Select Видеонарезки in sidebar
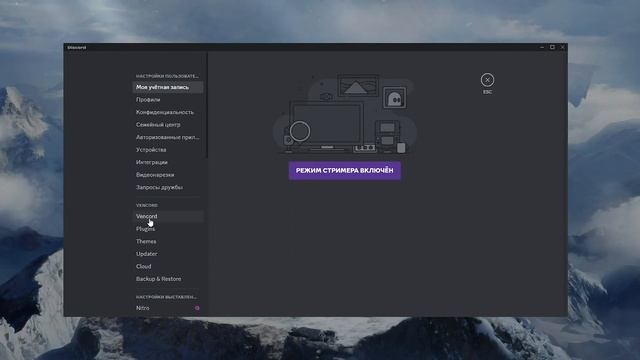 pyautogui.click(x=168, y=175)
